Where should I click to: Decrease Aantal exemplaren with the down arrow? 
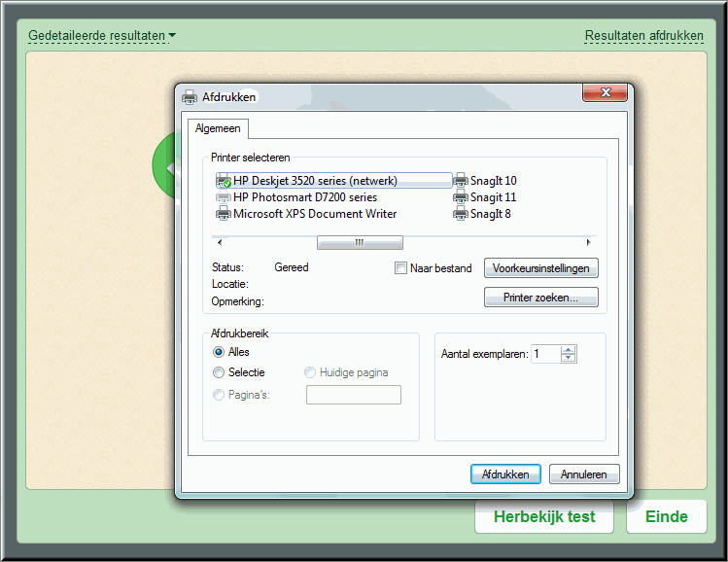569,358
